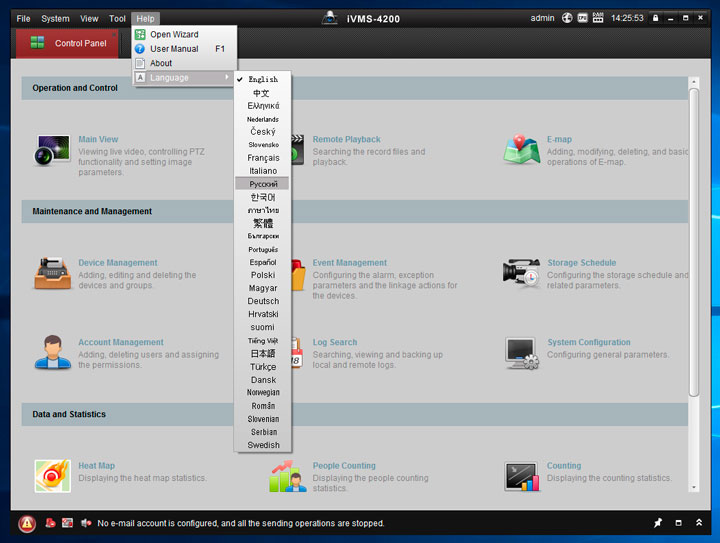
Task: Open the File menu
Action: click(x=23, y=18)
